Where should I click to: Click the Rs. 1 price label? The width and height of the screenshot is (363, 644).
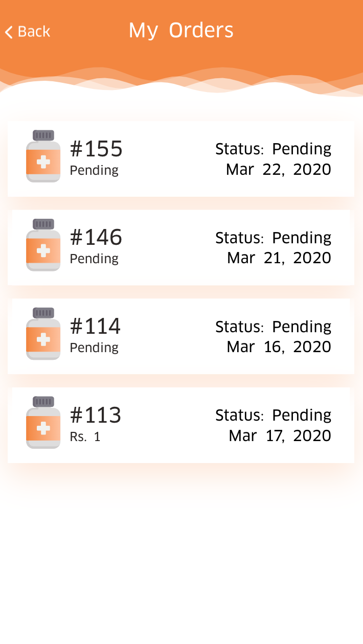[85, 437]
